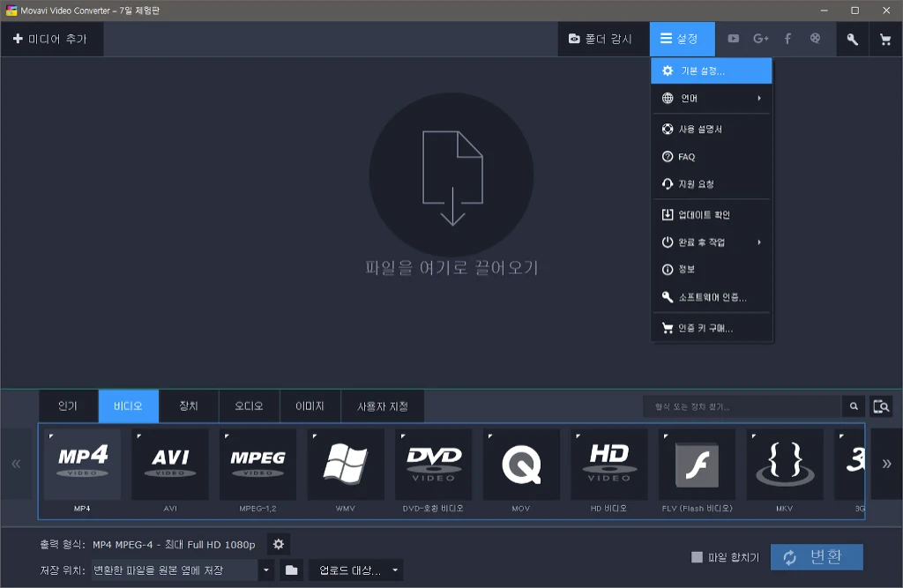
Task: Select the partially visible 3GP format icon
Action: point(850,465)
